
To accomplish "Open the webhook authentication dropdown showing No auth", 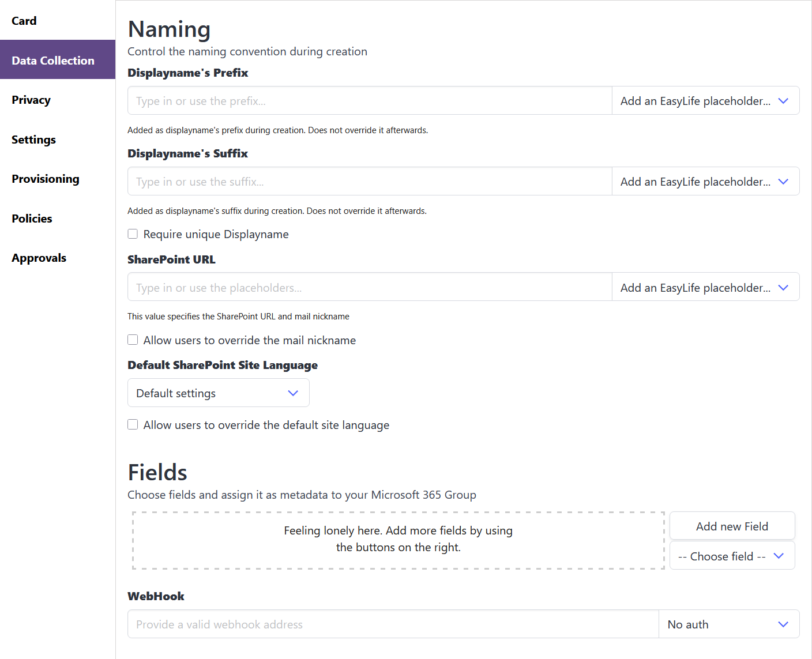I will [x=729, y=624].
